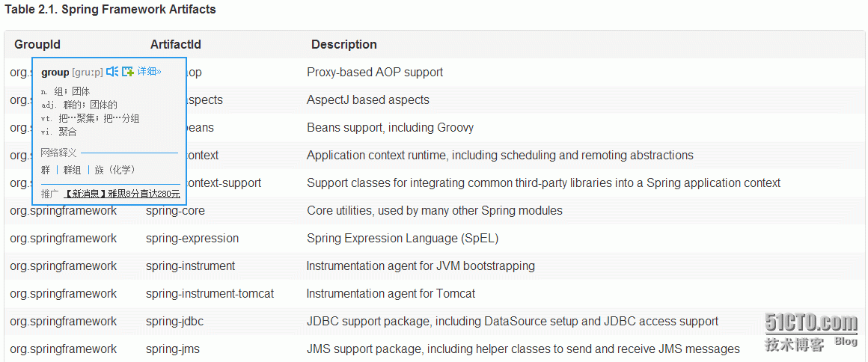This screenshot has width=868, height=362.
Task: Add group to wordbook via plus icon
Action: tap(128, 71)
